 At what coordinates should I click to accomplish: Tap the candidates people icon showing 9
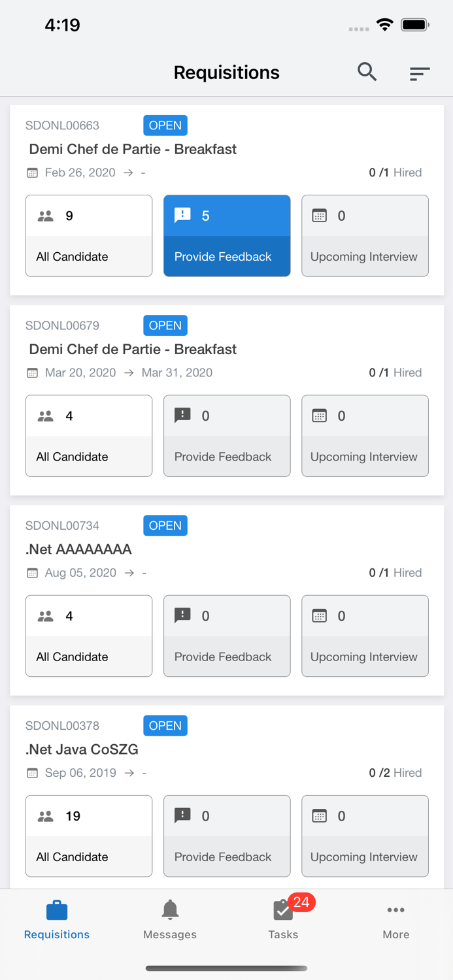(44, 215)
